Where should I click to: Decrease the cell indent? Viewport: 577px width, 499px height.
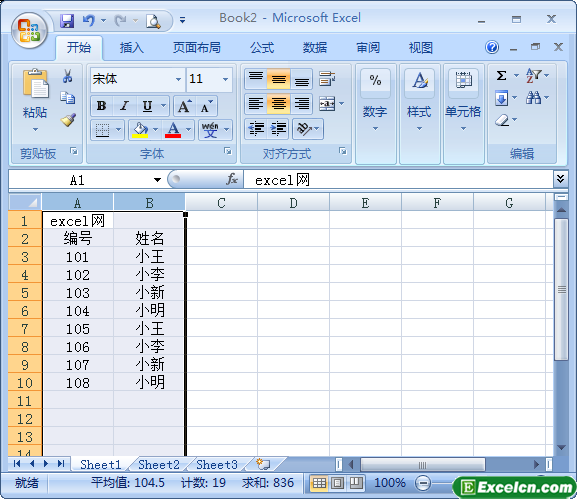(256, 129)
